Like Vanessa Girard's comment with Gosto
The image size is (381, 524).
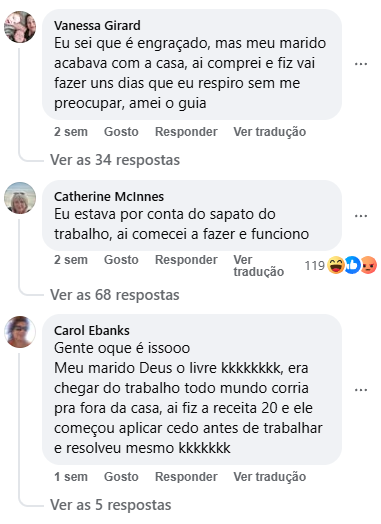pos(121,132)
